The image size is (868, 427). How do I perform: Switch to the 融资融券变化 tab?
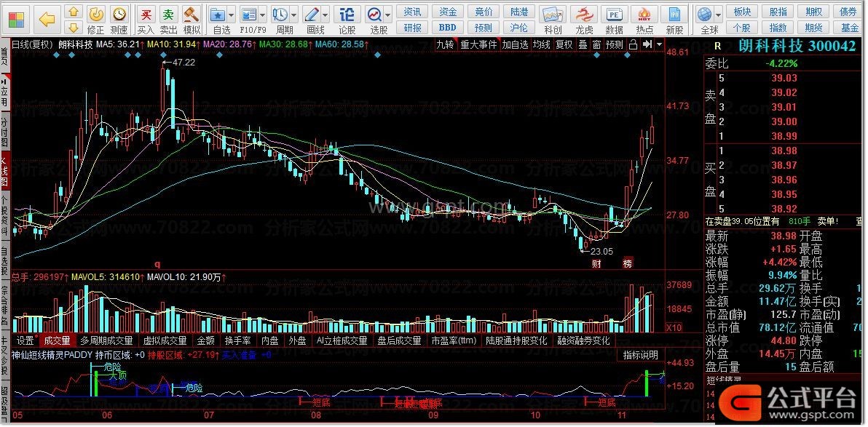(584, 340)
